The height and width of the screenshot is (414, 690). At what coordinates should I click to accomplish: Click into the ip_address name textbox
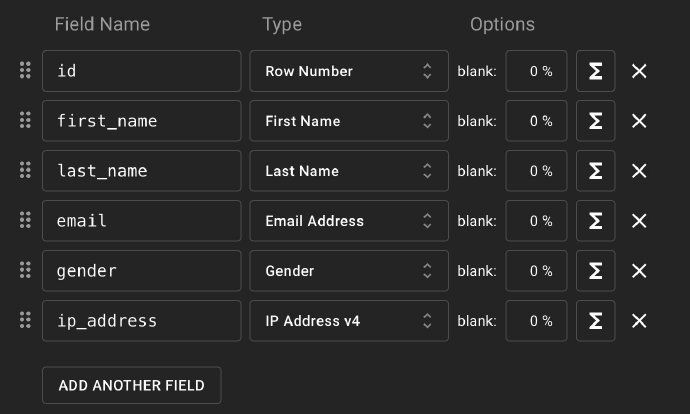(x=141, y=321)
